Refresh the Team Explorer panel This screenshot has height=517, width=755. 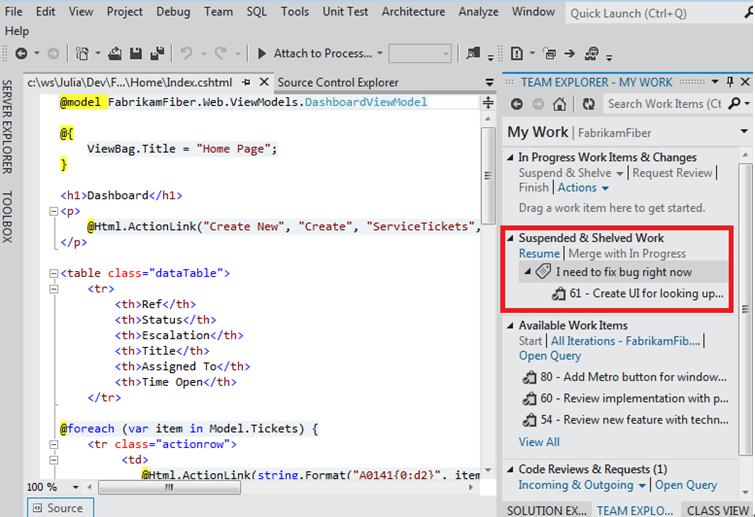coord(588,104)
